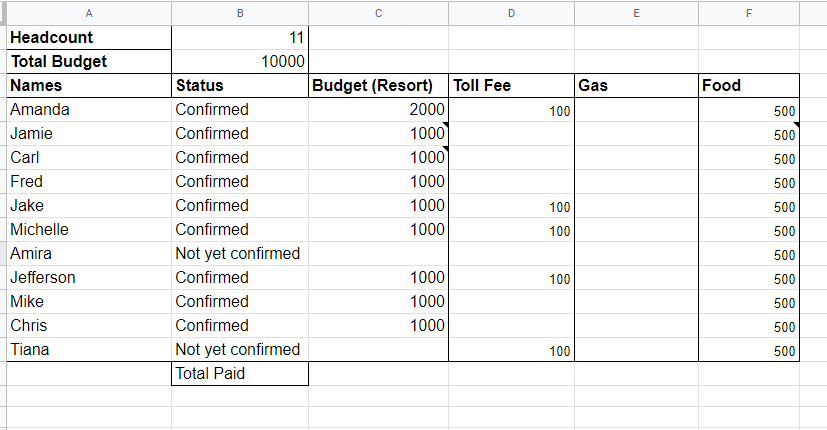Select Jamie's food 500 cell
This screenshot has height=430, width=827.
pyautogui.click(x=749, y=133)
